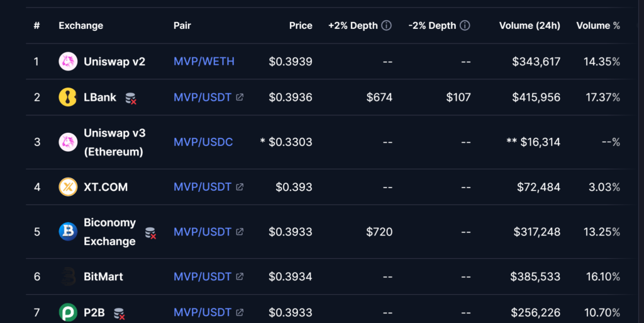
Task: Click LBank's reserve data warning icon
Action: pyautogui.click(x=131, y=98)
